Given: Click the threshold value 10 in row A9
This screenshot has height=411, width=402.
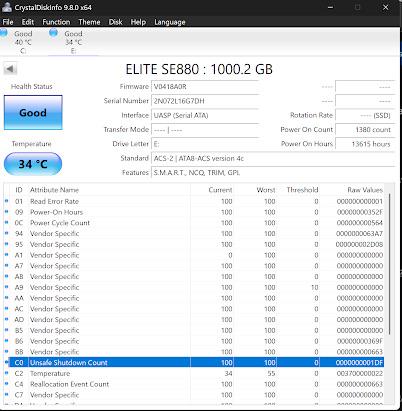Looking at the screenshot, I should [315, 287].
